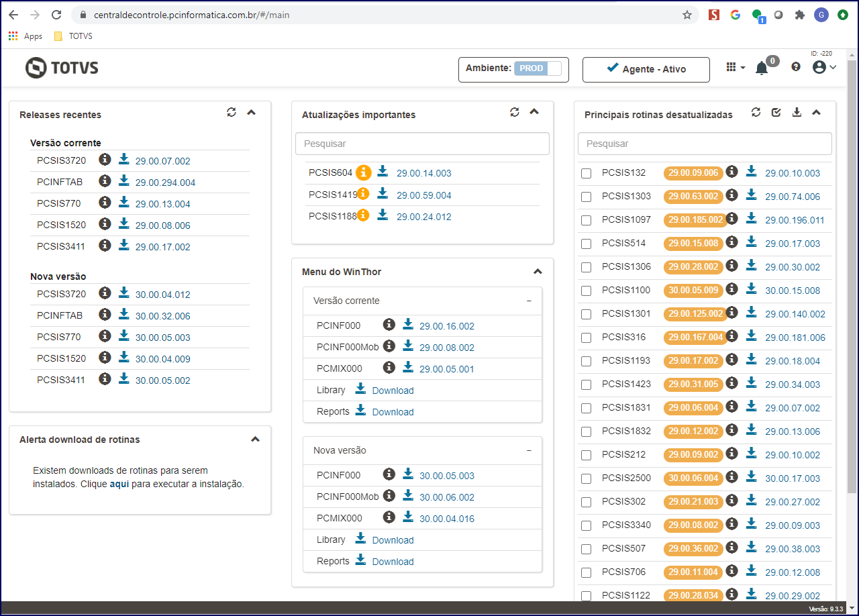Viewport: 859px width, 616px height.
Task: Check the PCSIS212 checkbox
Action: click(587, 456)
